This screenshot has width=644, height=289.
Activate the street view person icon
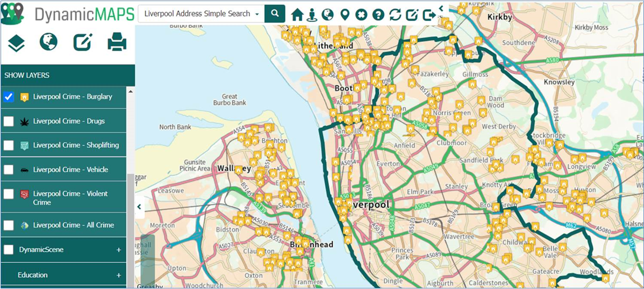click(312, 14)
